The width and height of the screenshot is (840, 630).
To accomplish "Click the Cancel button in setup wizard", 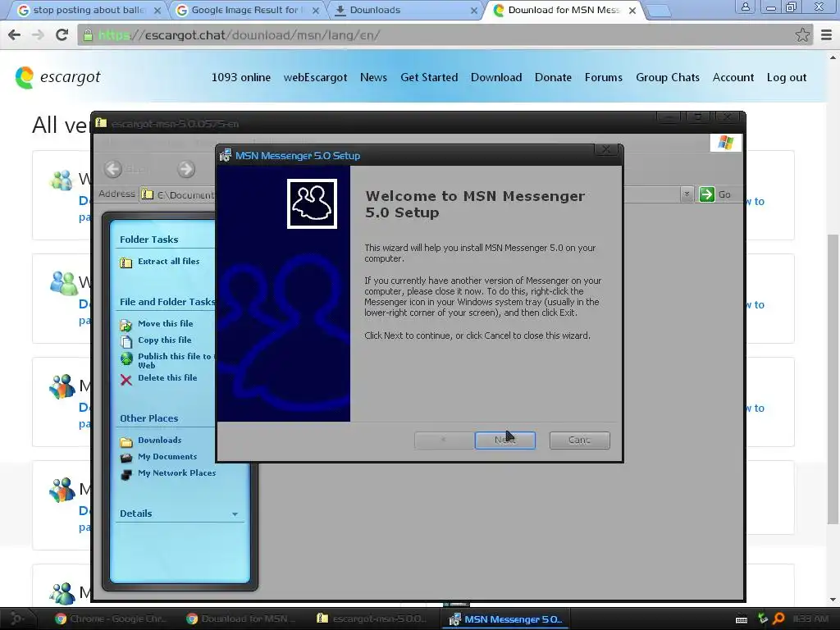I will point(579,441).
